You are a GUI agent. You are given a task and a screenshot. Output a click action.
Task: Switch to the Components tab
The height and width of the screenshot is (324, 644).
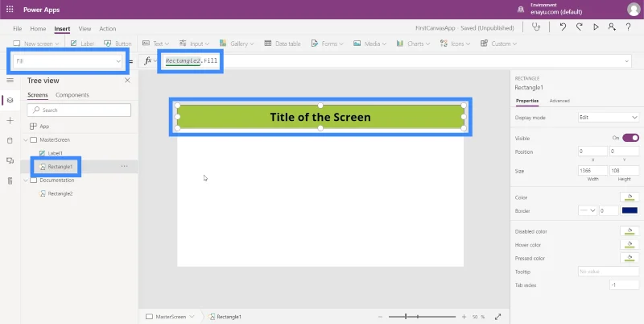point(72,95)
